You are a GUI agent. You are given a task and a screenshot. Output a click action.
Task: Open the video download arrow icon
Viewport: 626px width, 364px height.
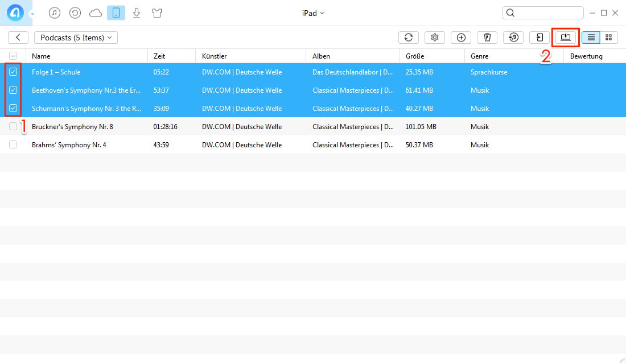pyautogui.click(x=137, y=13)
